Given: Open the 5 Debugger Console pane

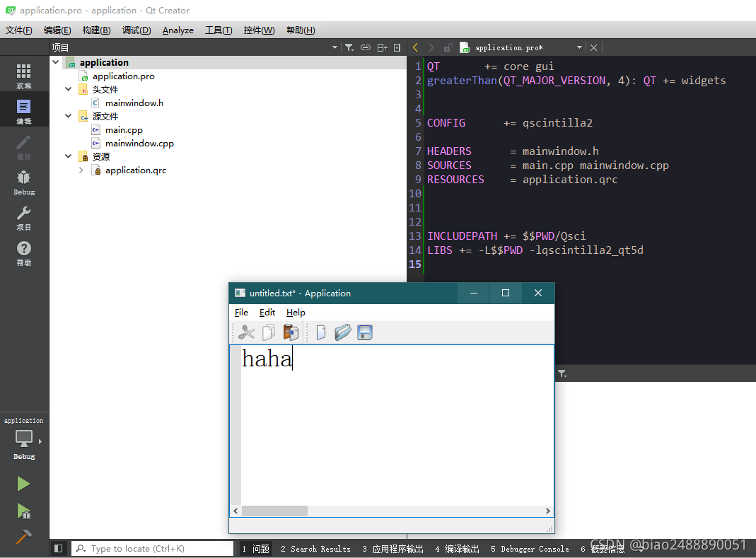Looking at the screenshot, I should [530, 549].
